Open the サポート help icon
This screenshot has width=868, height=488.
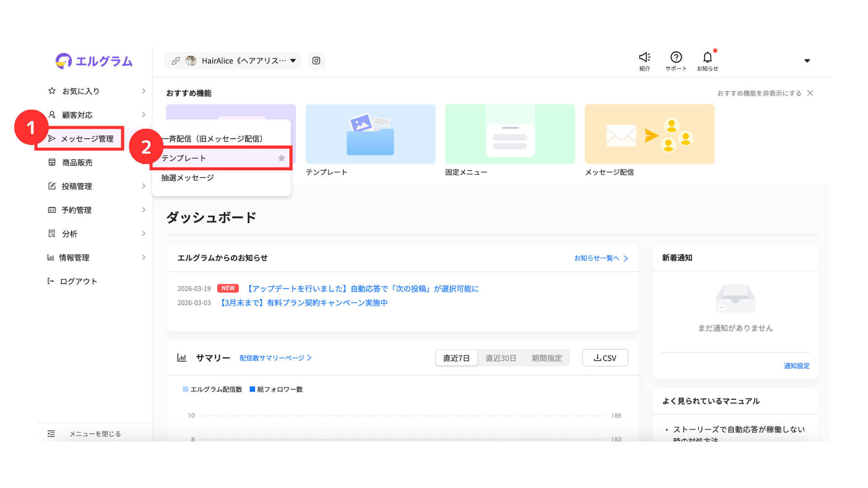click(x=676, y=57)
